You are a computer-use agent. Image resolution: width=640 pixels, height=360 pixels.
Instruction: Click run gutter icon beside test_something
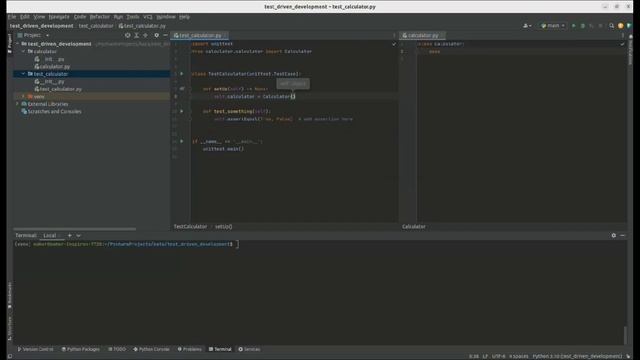pos(182,111)
